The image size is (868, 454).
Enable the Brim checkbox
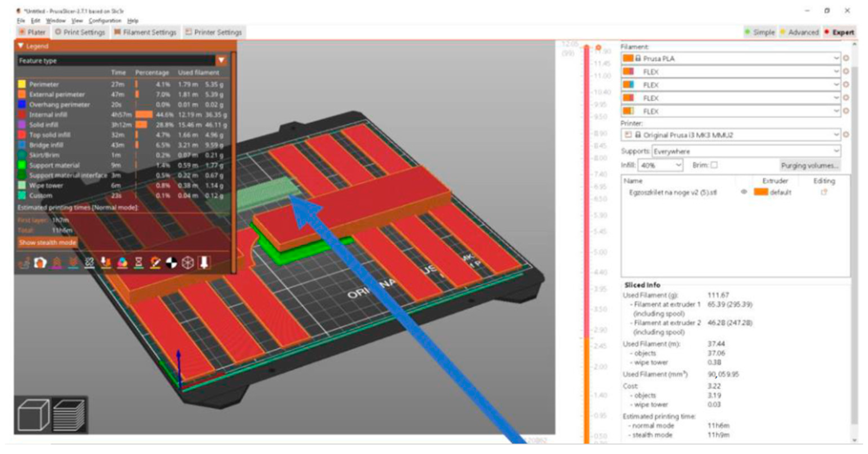[714, 165]
